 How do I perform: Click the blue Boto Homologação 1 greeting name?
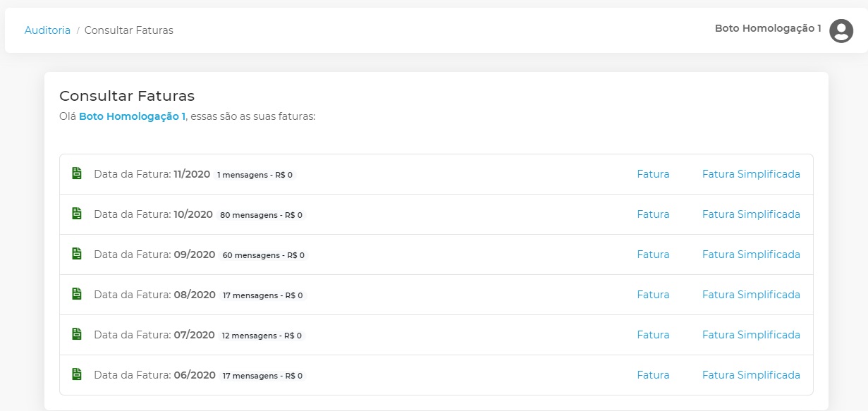[x=132, y=116]
